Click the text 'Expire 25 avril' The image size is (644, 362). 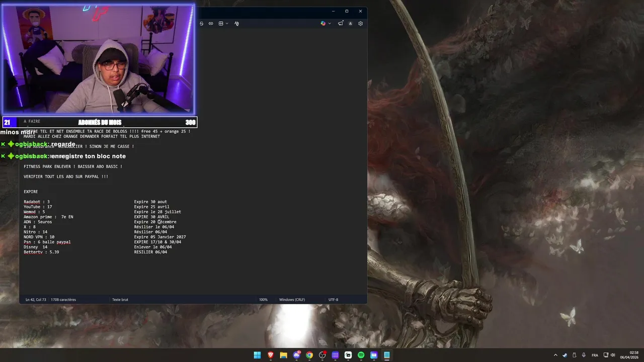point(151,207)
